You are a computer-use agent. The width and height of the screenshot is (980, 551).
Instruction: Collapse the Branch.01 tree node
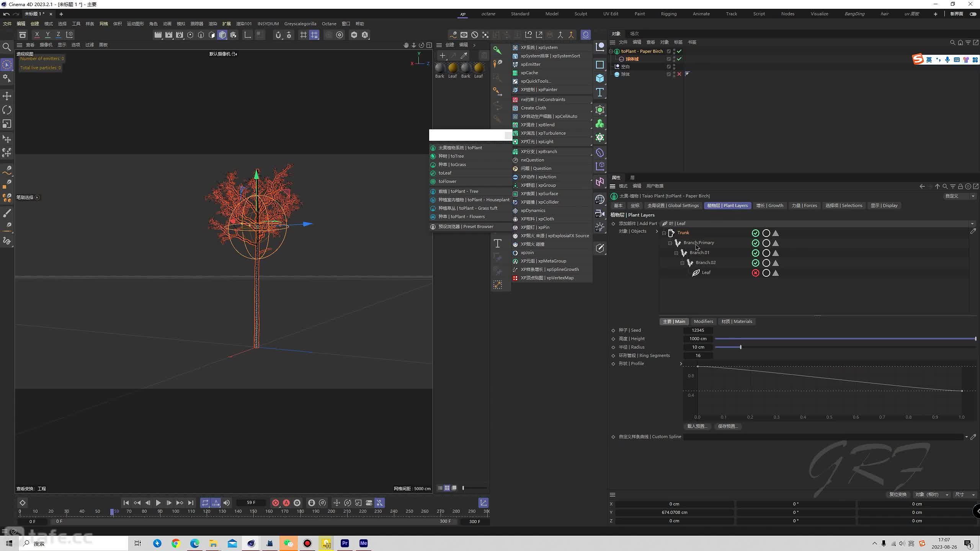[676, 253]
